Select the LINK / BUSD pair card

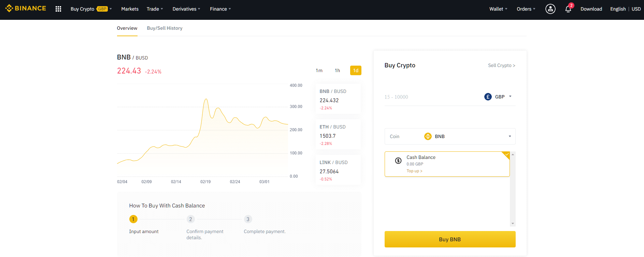click(x=338, y=170)
